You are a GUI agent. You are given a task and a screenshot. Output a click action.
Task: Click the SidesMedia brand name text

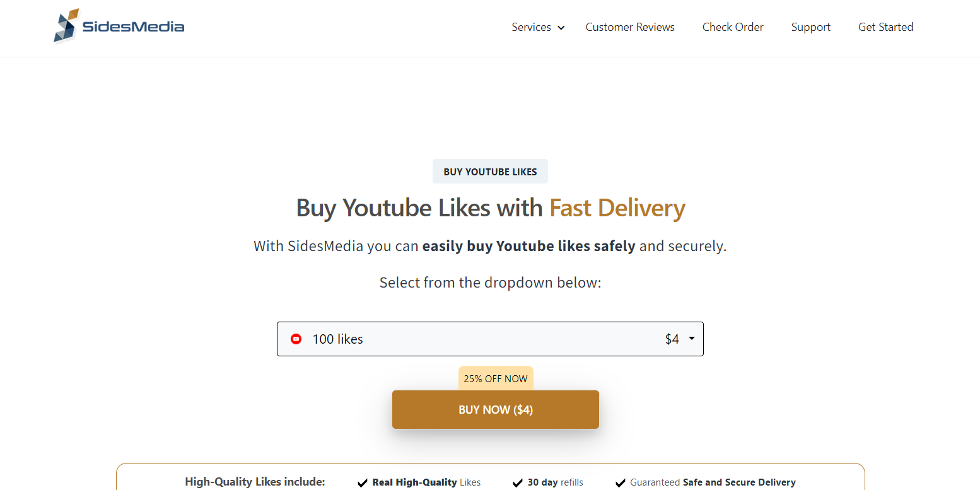click(133, 26)
